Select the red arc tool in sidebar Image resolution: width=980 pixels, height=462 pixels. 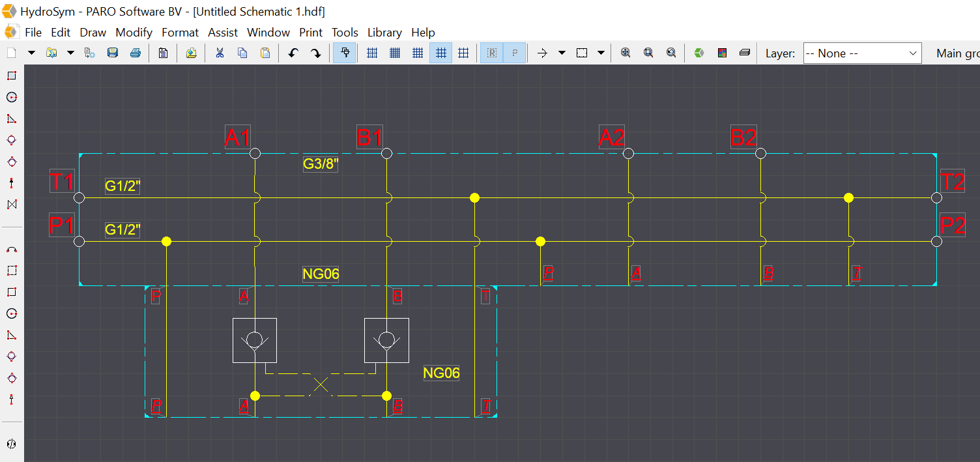[11, 249]
